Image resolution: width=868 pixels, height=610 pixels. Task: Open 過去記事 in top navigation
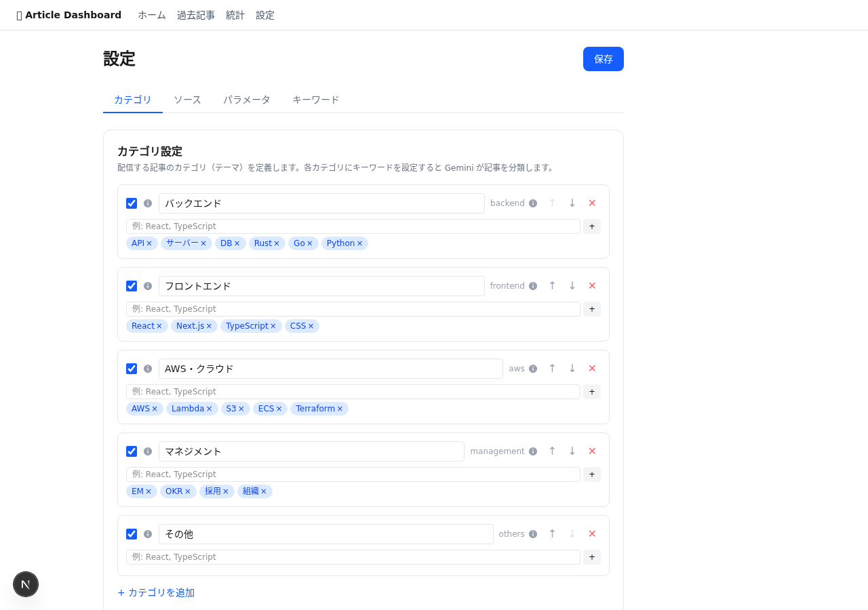tap(196, 15)
